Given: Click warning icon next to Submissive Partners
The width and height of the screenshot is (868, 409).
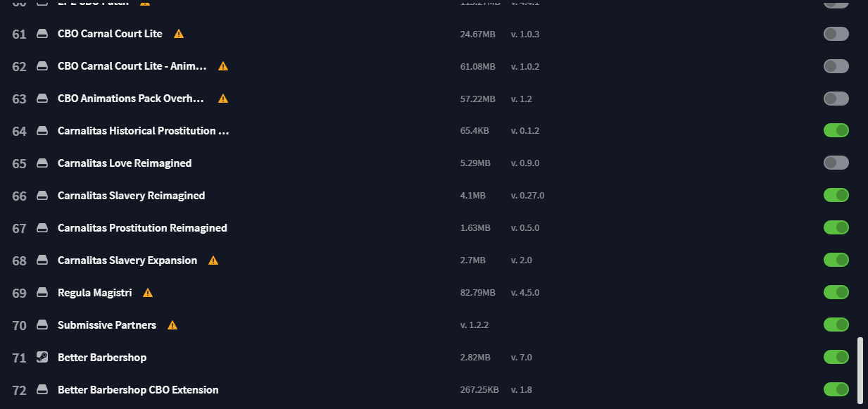Looking at the screenshot, I should coord(172,325).
